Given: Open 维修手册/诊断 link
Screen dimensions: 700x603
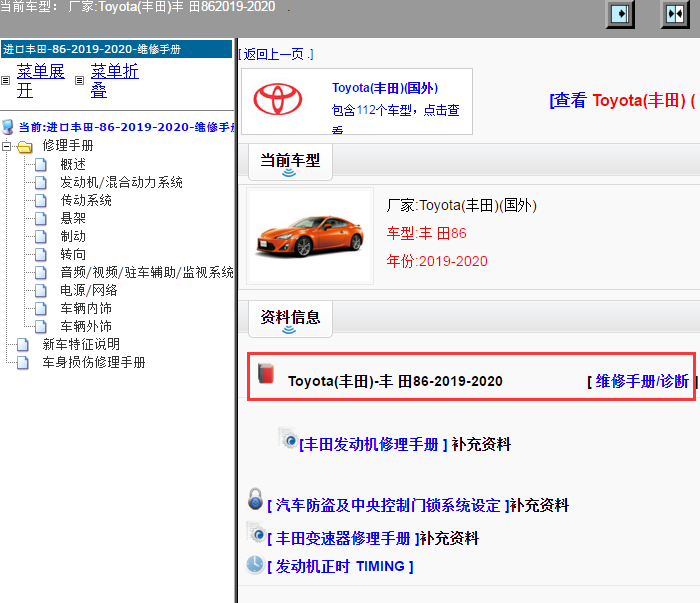Looking at the screenshot, I should pos(642,382).
